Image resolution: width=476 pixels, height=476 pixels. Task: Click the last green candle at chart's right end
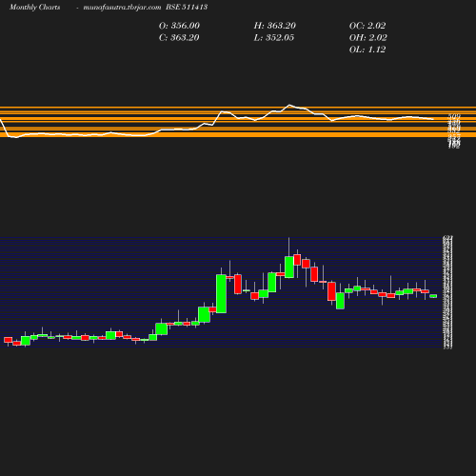click(433, 296)
